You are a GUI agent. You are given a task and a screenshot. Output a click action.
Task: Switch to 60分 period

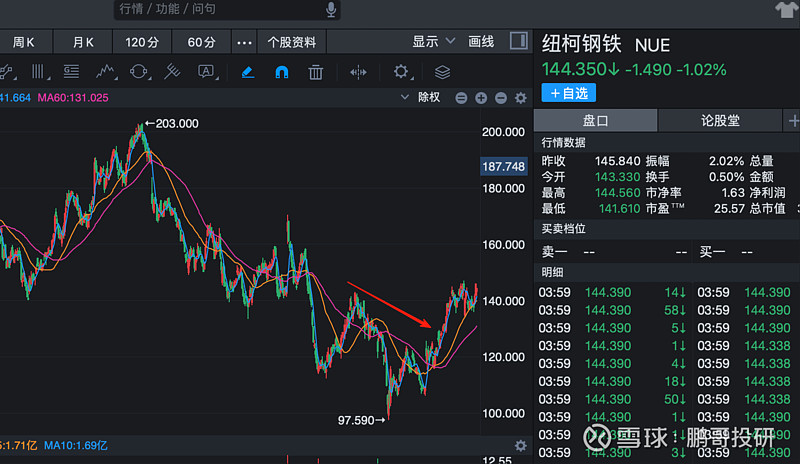[x=202, y=42]
